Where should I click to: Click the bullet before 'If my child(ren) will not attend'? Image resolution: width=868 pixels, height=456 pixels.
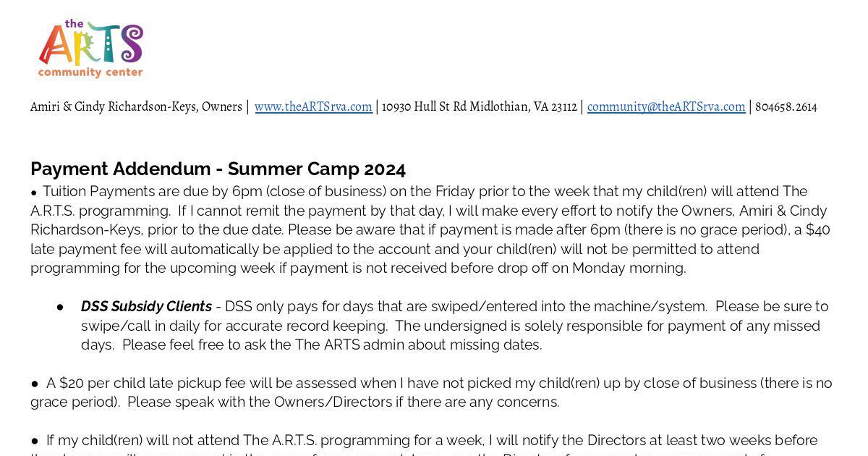tap(34, 441)
